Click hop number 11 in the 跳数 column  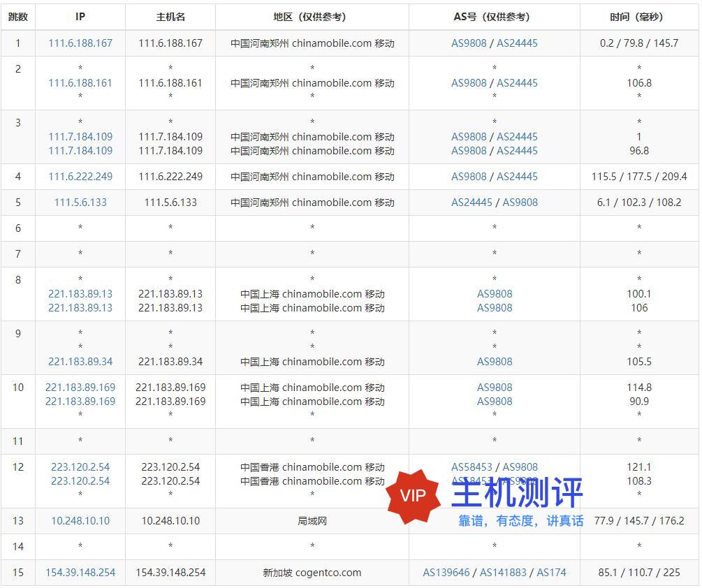point(18,441)
